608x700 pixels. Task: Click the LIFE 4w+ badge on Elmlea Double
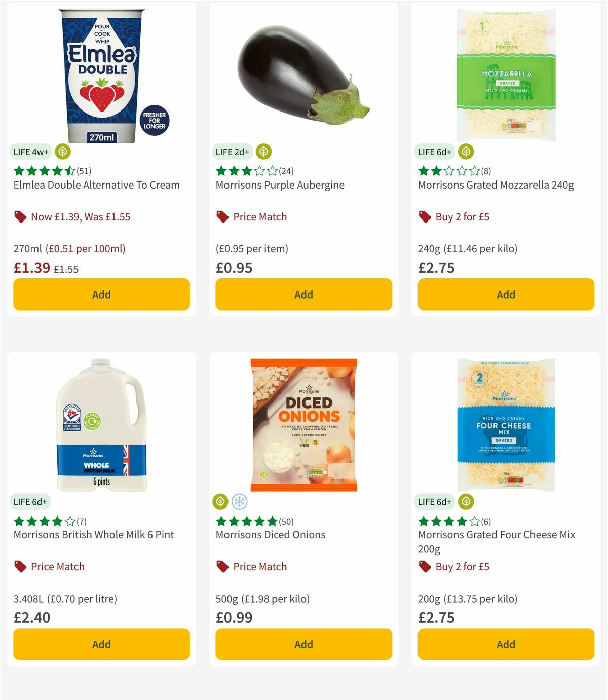pyautogui.click(x=30, y=152)
